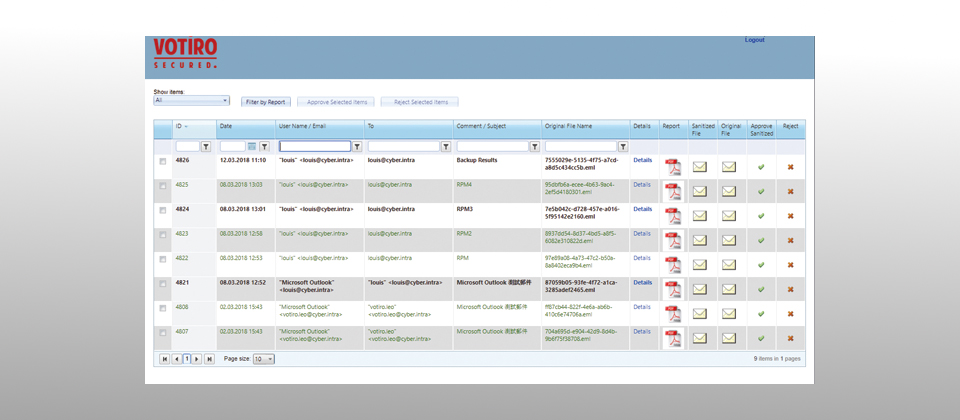The image size is (960, 420).
Task: Open Details link for item 4821
Action: pos(642,282)
